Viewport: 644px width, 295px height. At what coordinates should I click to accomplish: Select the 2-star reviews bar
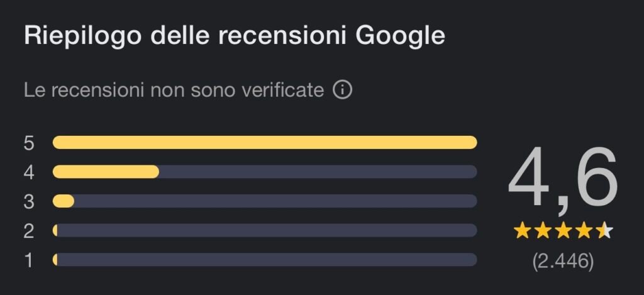264,230
